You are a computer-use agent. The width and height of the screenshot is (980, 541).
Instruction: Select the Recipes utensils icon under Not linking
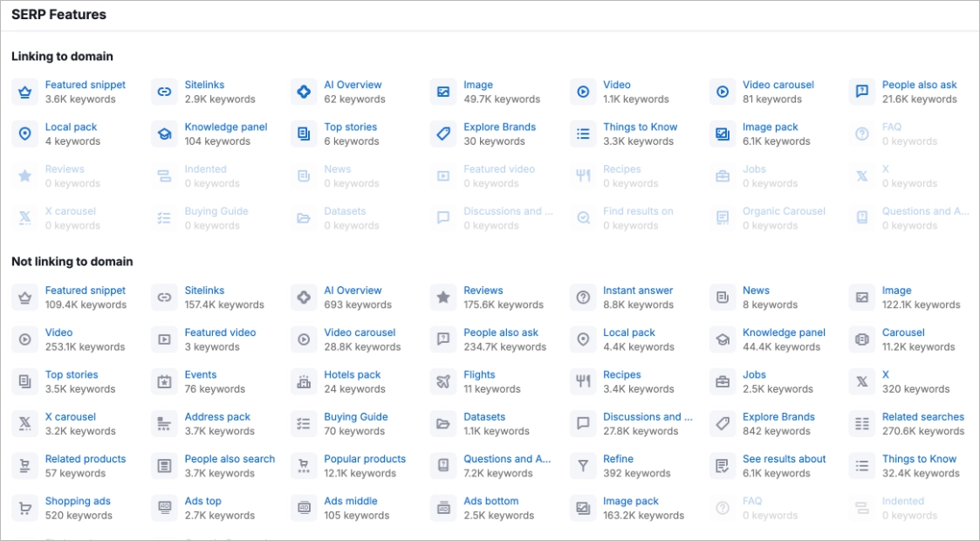point(582,380)
